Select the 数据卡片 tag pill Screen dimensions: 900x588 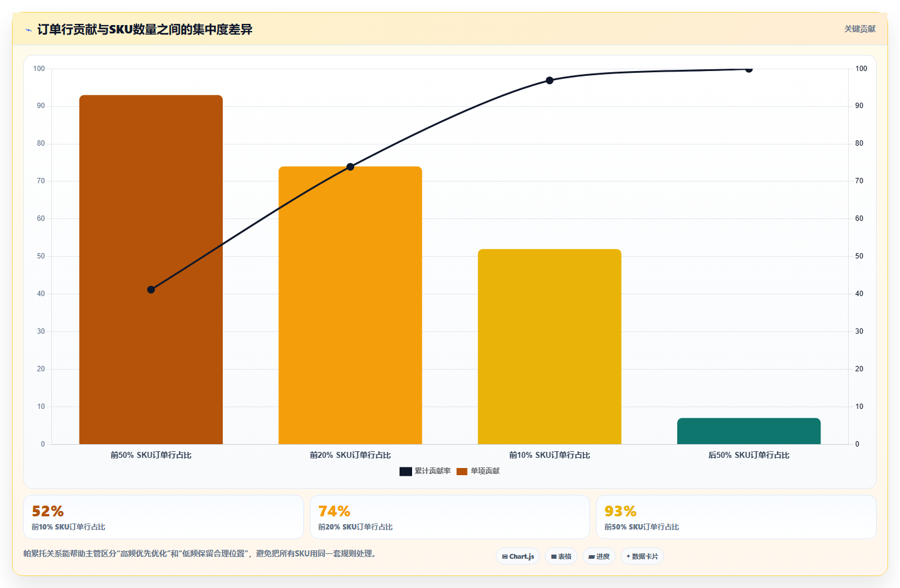coord(642,556)
